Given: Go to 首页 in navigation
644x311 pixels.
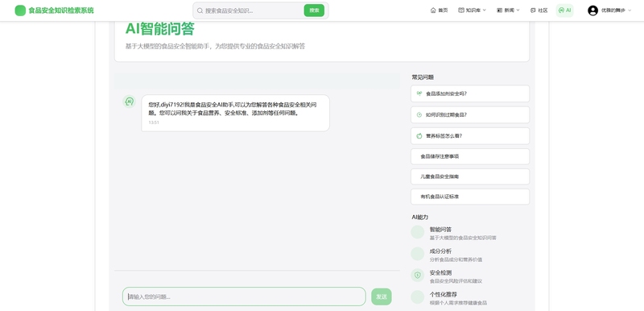Looking at the screenshot, I should tap(439, 10).
